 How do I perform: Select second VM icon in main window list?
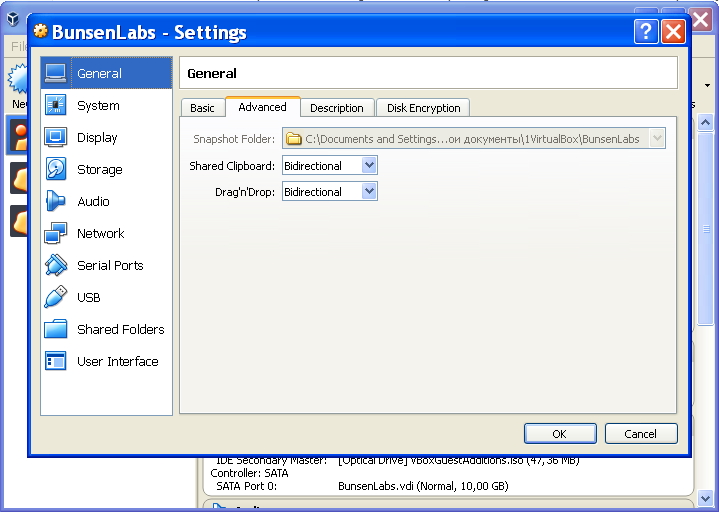point(19,178)
